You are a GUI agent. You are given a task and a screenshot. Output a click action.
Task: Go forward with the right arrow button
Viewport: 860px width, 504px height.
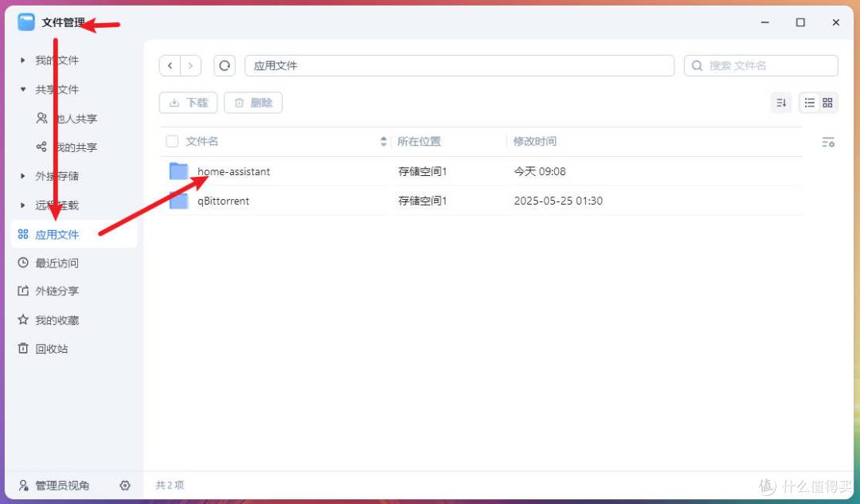click(190, 66)
